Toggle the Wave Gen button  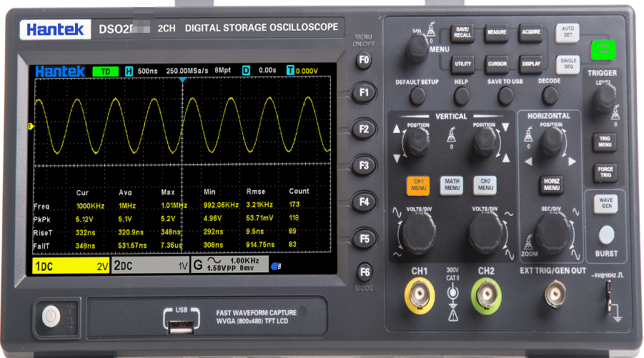[606, 203]
